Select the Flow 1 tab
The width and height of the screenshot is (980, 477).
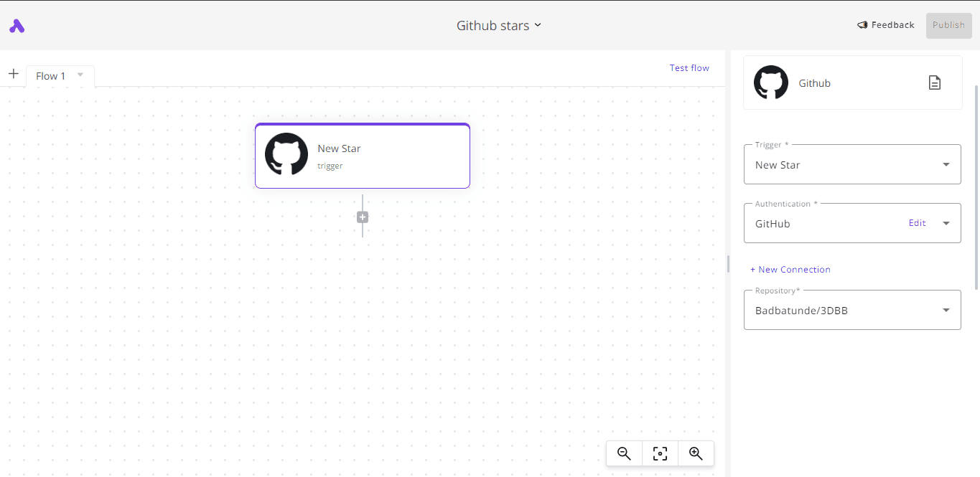(x=60, y=76)
